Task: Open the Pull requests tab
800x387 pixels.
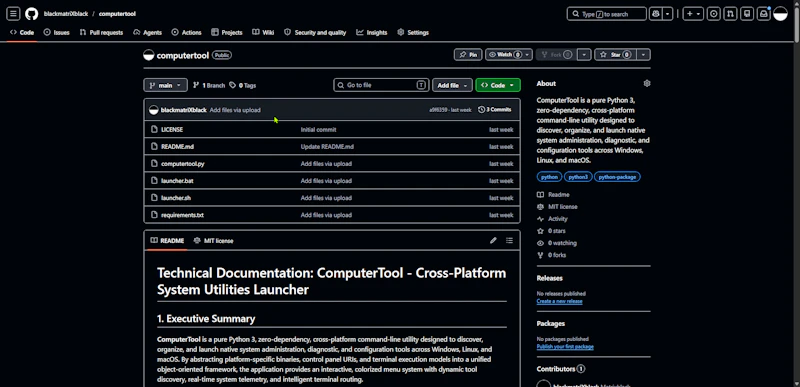Action: click(102, 32)
